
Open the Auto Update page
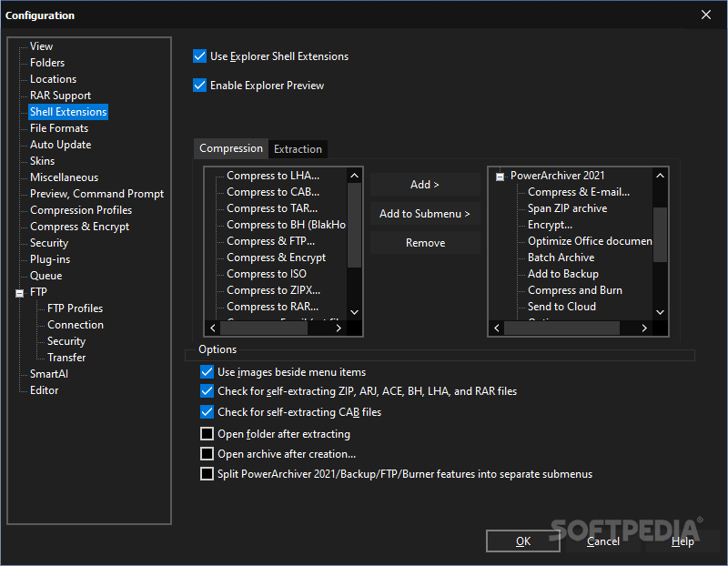[x=60, y=145]
